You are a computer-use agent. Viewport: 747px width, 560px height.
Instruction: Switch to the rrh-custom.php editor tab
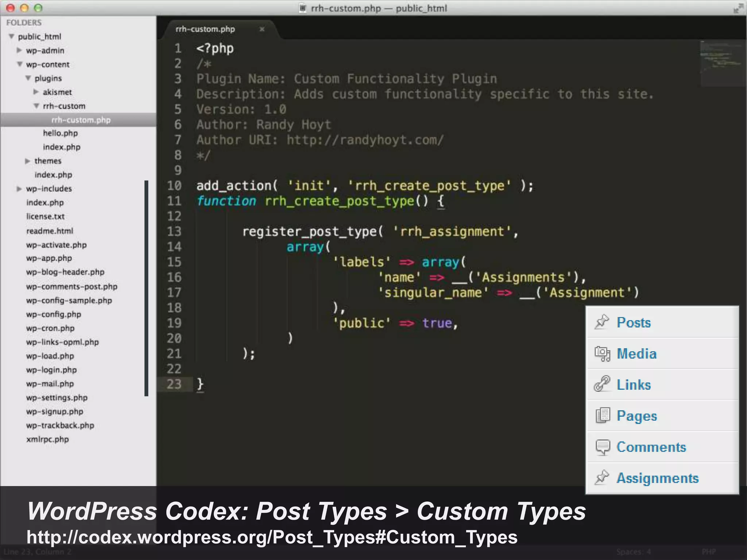tap(205, 29)
